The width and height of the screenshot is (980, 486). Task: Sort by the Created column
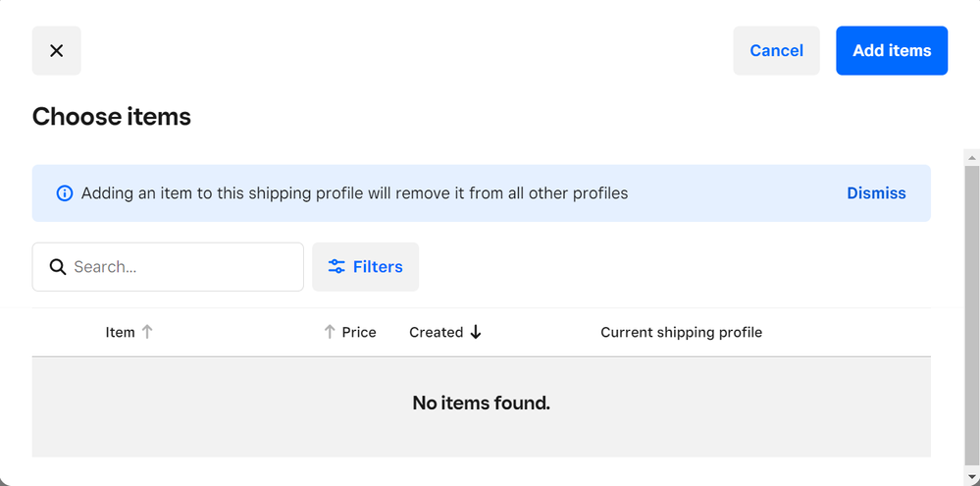(x=436, y=333)
